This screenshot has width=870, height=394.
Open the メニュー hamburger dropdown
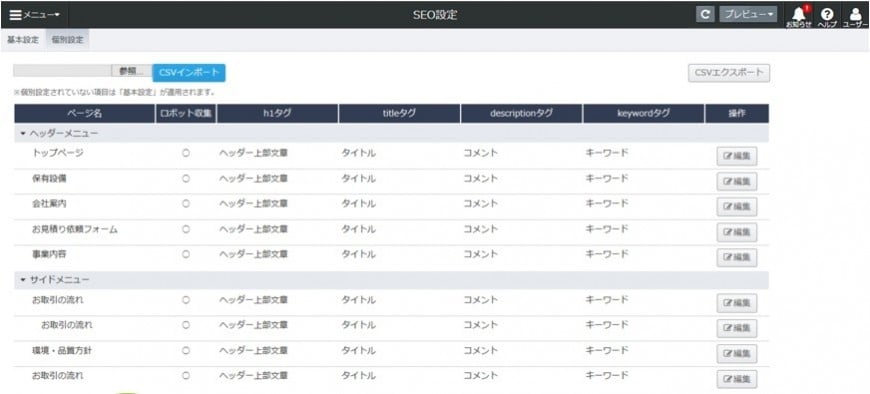(x=34, y=15)
